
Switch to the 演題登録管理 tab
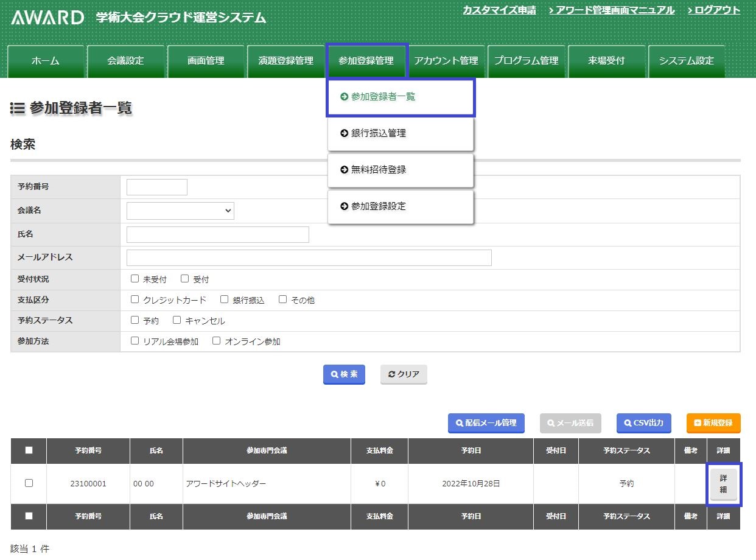(285, 61)
